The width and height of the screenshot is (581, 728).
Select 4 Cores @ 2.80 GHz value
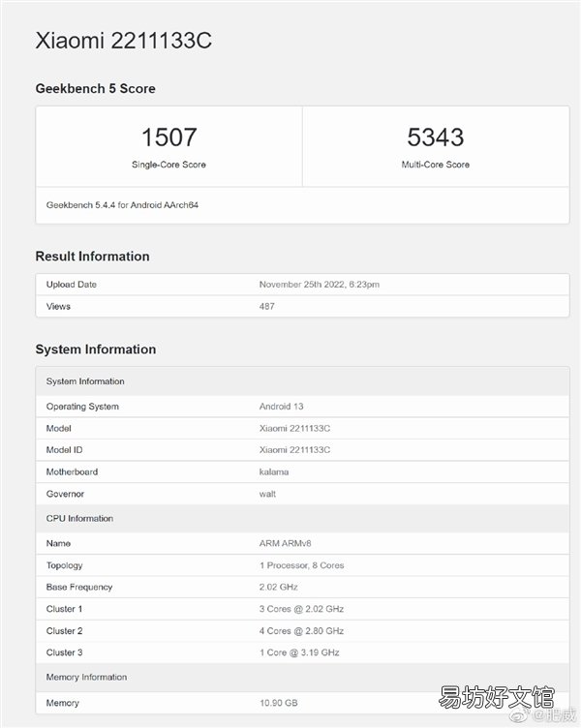pyautogui.click(x=301, y=631)
